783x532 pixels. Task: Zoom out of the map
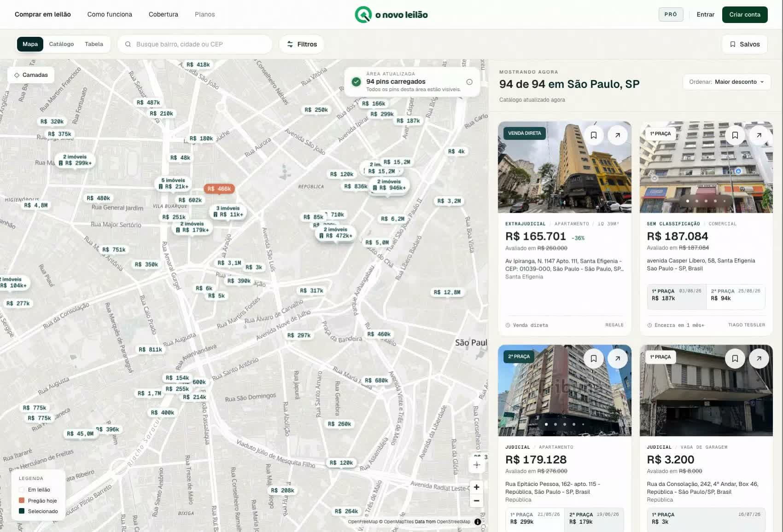pos(477,501)
